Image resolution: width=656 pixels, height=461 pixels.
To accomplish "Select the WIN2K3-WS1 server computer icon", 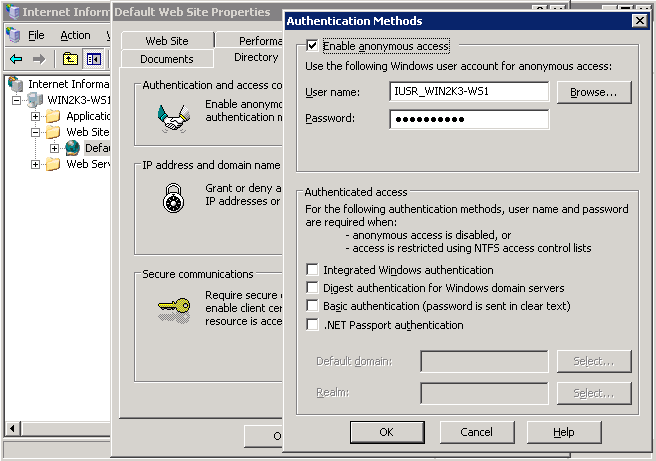I will point(35,100).
